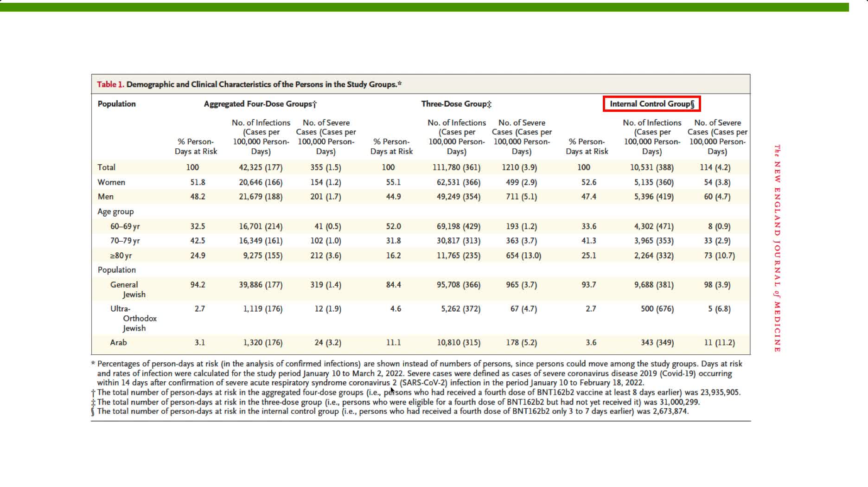Click the value '62,531 (366)'
Viewport: 868px width, 487px height.
tap(458, 182)
